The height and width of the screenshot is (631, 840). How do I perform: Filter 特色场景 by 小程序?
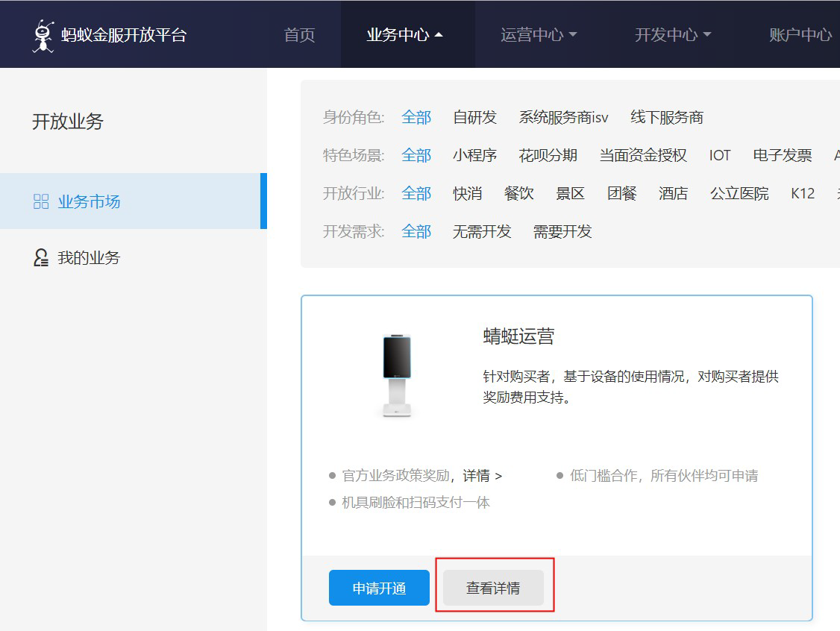[x=474, y=155]
